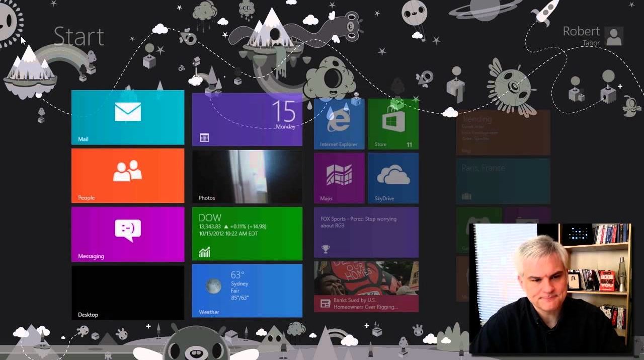Read the FOX Sports RG3 headline

[358, 222]
